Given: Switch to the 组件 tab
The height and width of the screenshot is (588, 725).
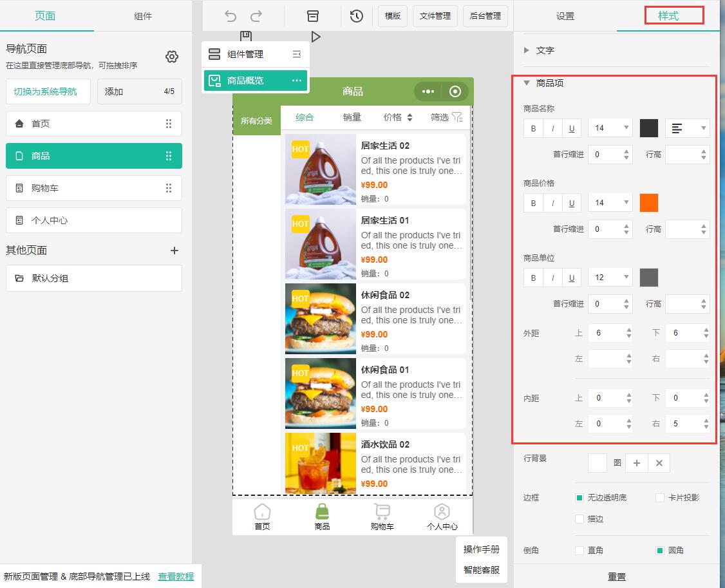Looking at the screenshot, I should pyautogui.click(x=143, y=16).
